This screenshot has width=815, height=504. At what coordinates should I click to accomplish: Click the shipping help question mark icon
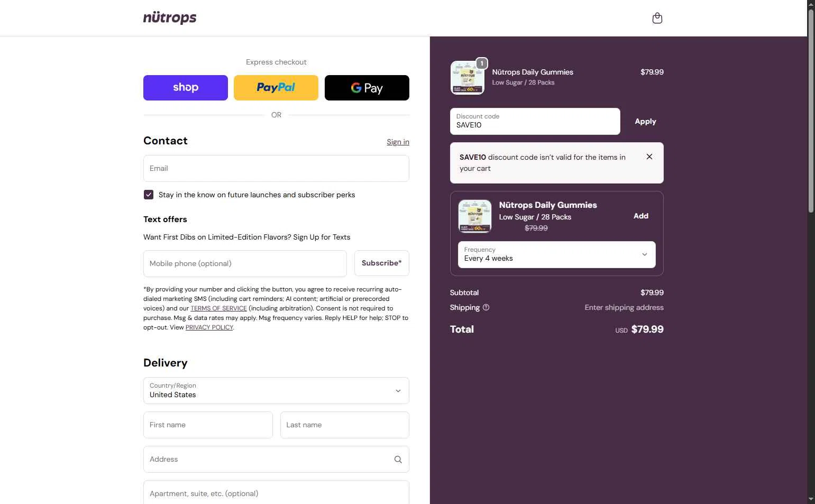tap(486, 307)
